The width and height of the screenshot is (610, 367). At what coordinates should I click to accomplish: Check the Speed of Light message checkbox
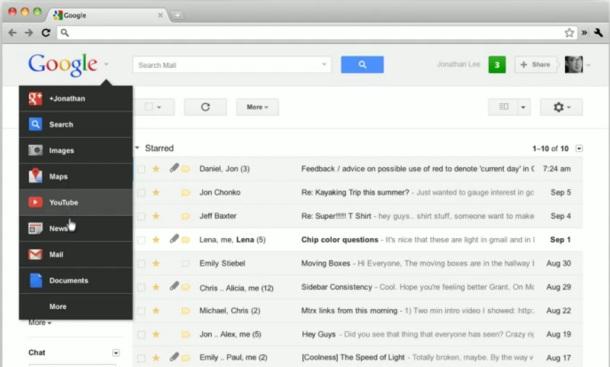coord(141,358)
